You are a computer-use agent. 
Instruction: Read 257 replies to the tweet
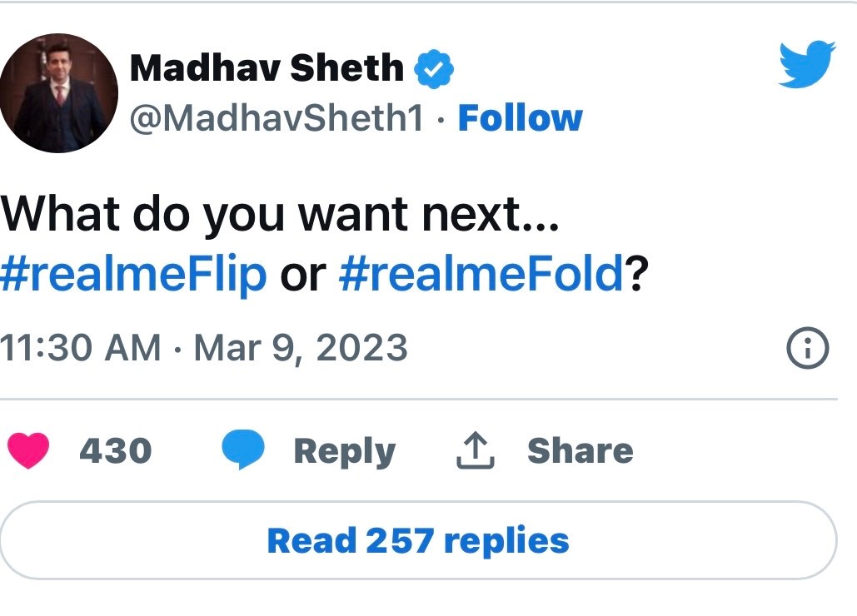point(418,541)
